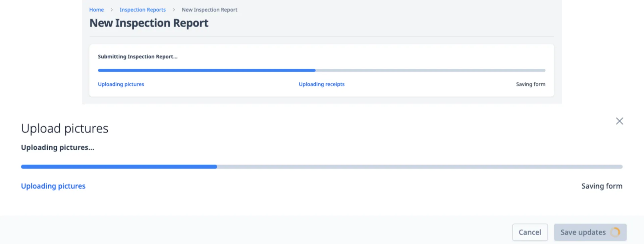Viewport: 644px width, 244px height.
Task: Click Saving form label in dialog
Action: click(x=602, y=186)
